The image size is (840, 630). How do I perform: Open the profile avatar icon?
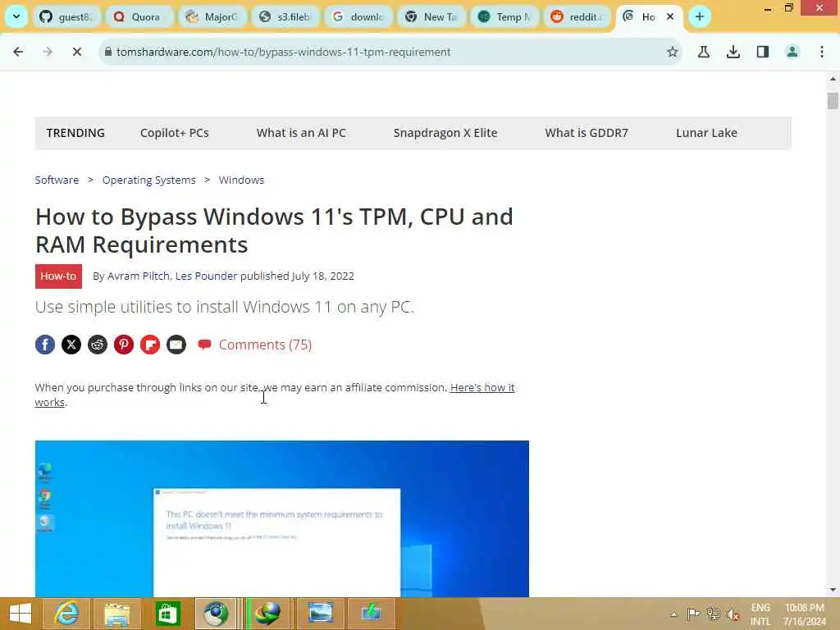tap(792, 52)
